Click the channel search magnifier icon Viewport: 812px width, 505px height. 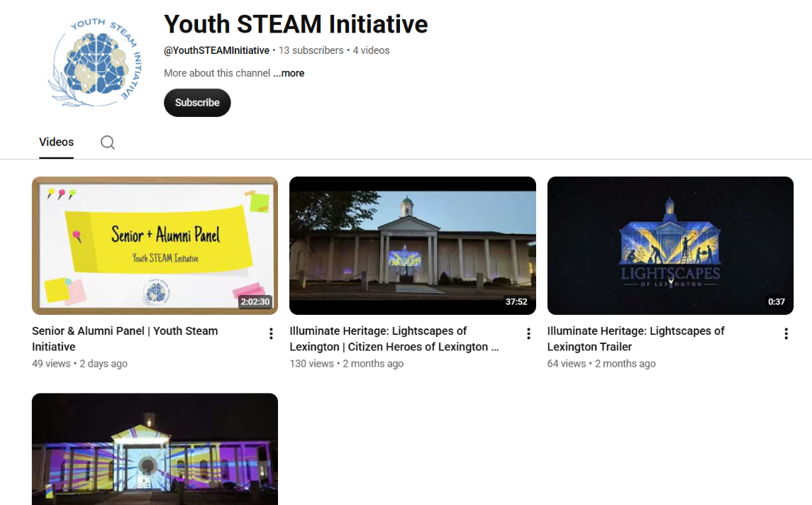108,143
